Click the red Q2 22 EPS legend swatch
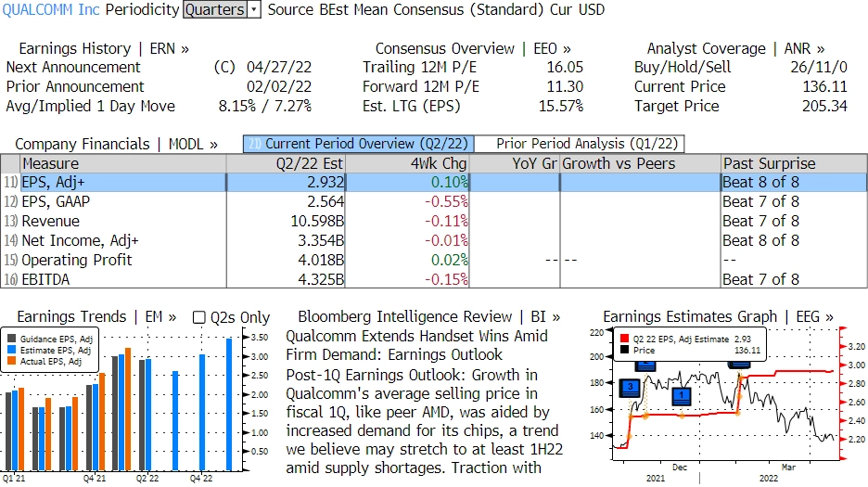Screen dimensions: 868x487 click(625, 339)
